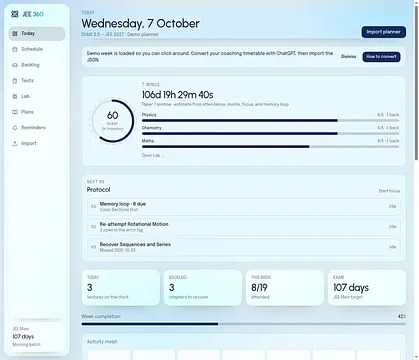This screenshot has height=360, width=419.
Task: Open Lab from the sidebar
Action: click(37, 96)
